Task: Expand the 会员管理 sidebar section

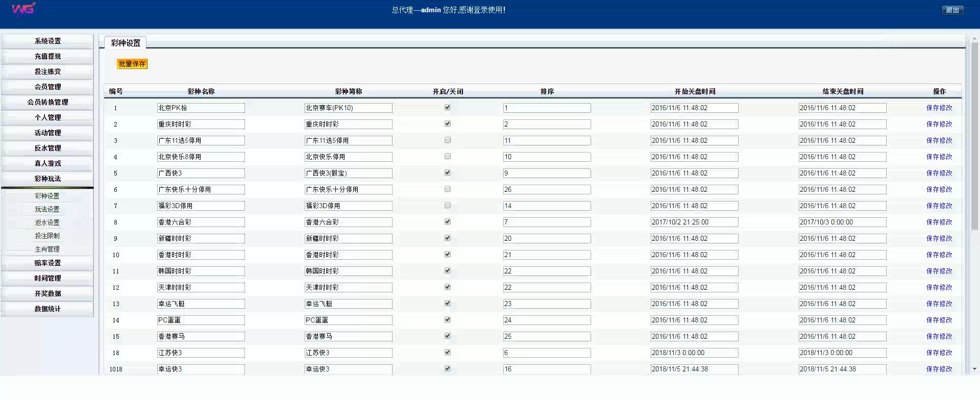Action: 47,87
